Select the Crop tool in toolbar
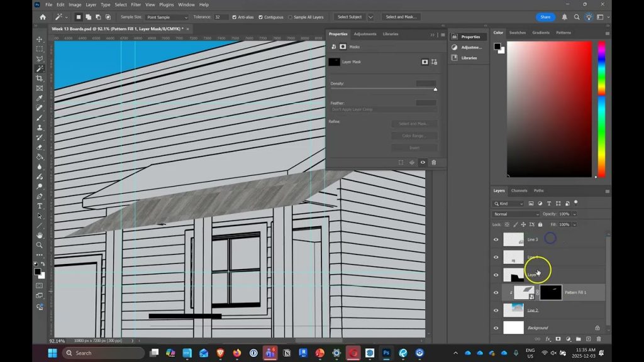644x362 pixels. pyautogui.click(x=40, y=79)
